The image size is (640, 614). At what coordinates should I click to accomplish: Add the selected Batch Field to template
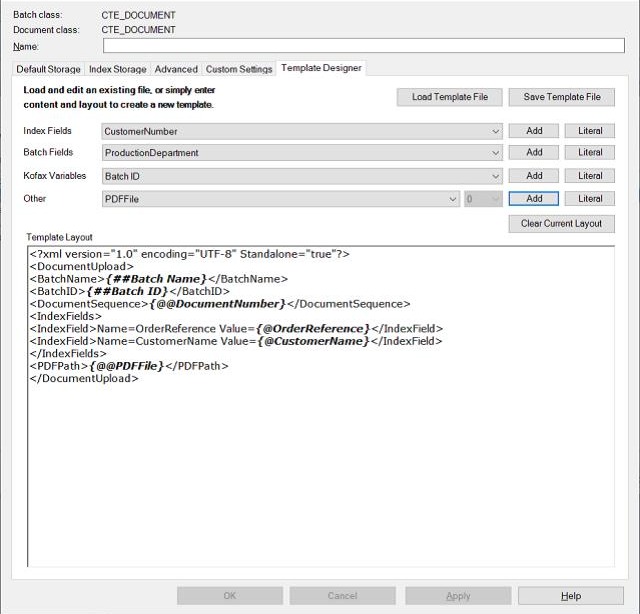click(x=534, y=153)
